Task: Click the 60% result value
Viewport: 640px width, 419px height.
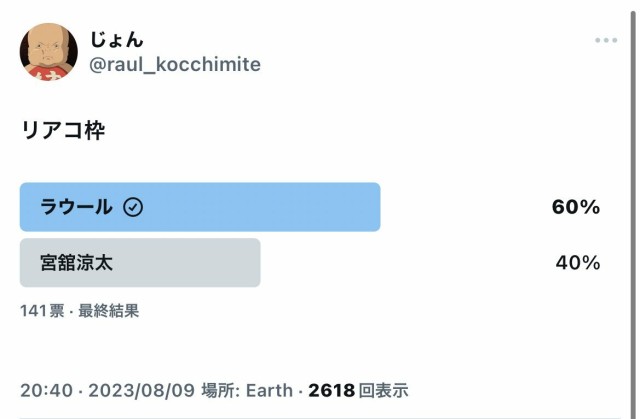Action: pos(576,207)
